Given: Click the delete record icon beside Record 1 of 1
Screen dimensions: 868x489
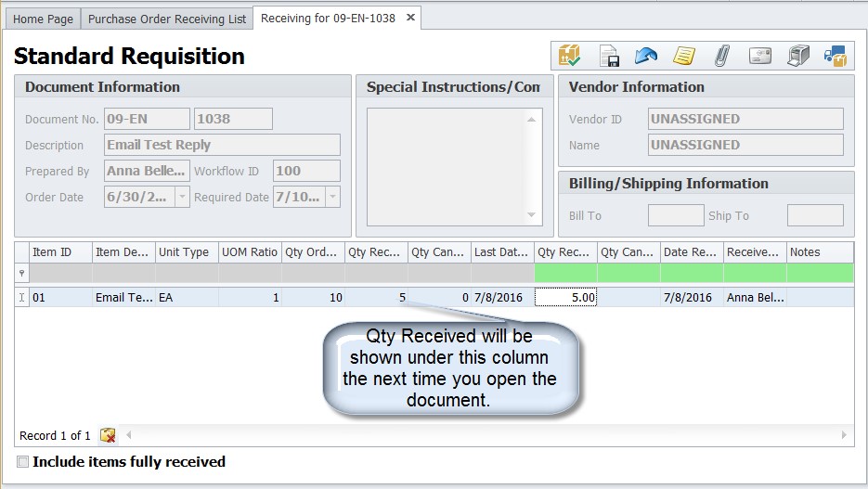Looking at the screenshot, I should click(x=108, y=435).
